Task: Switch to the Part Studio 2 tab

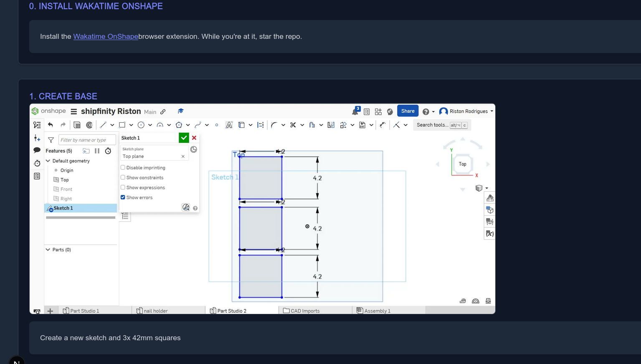Action: coord(228,311)
